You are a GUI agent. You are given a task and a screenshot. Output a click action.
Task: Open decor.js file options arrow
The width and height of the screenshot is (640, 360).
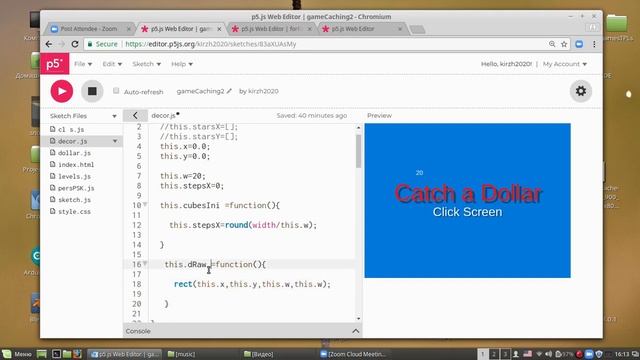115,141
